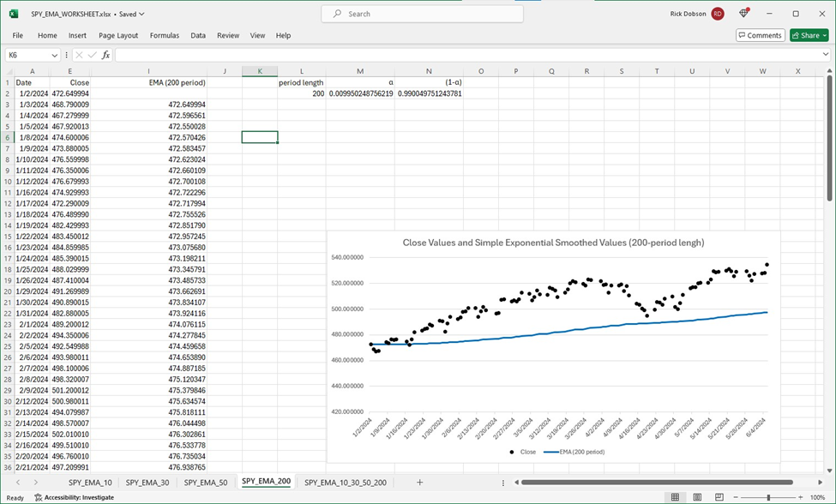This screenshot has height=504, width=836.
Task: Click horizontal scroll left arrow
Action: [516, 483]
